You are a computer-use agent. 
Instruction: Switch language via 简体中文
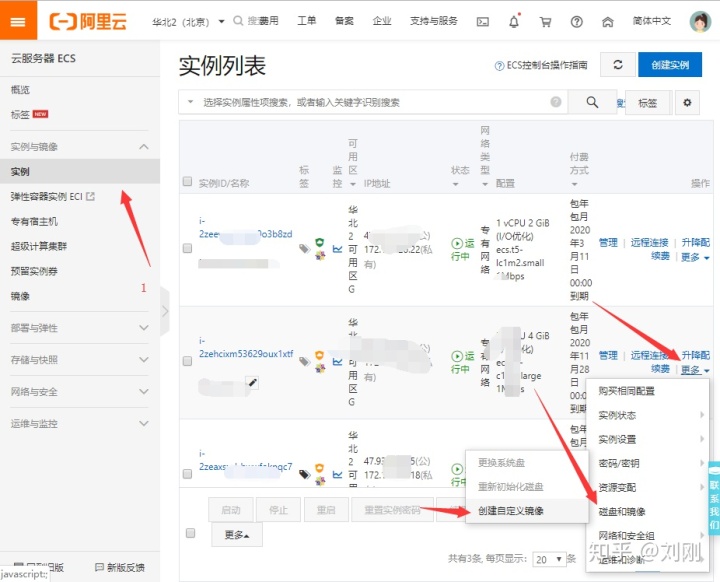(652, 21)
